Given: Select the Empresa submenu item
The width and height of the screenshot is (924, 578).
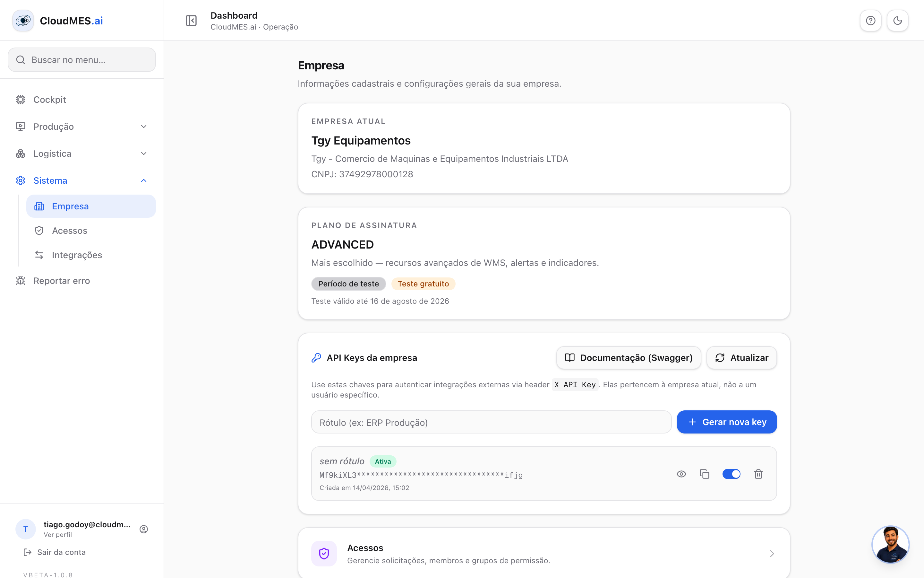Looking at the screenshot, I should [x=91, y=206].
